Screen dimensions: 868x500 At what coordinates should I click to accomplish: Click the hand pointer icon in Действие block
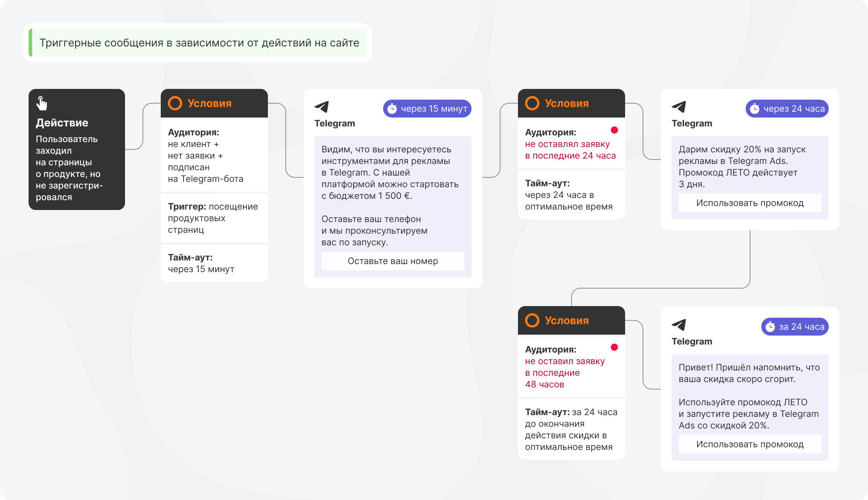coord(42,103)
